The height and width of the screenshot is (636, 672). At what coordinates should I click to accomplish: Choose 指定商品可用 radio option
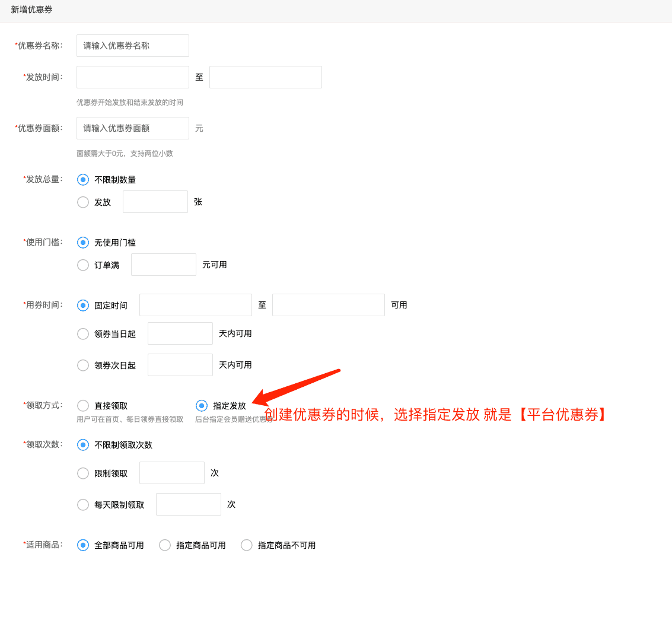[165, 545]
